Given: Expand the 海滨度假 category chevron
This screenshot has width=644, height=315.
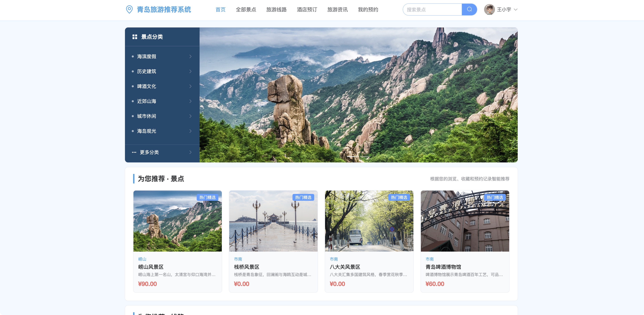Looking at the screenshot, I should 190,56.
